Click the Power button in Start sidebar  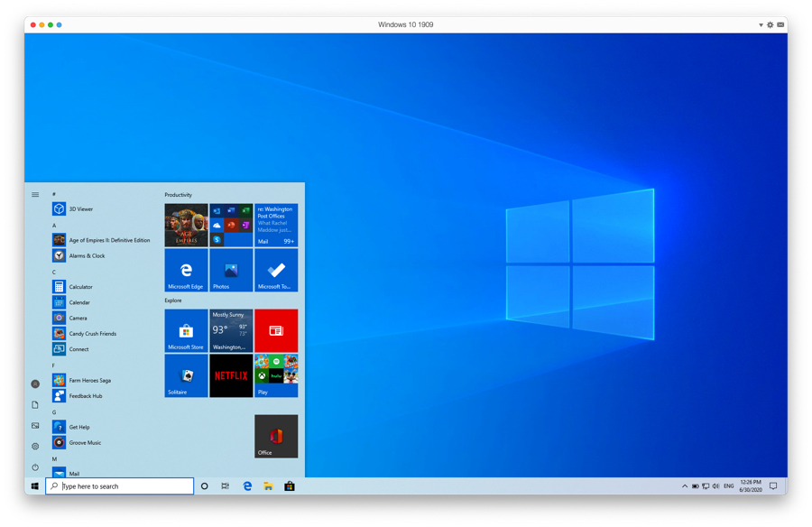tap(35, 467)
